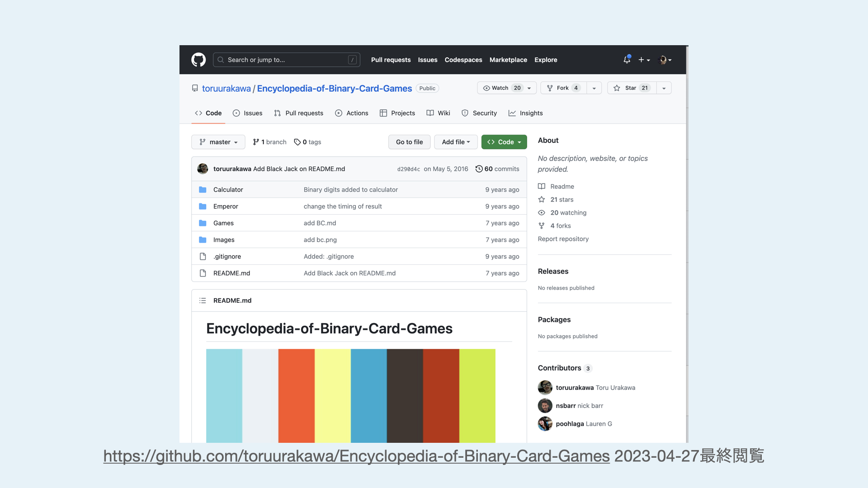Click nsbarr's contributor avatar

(545, 406)
